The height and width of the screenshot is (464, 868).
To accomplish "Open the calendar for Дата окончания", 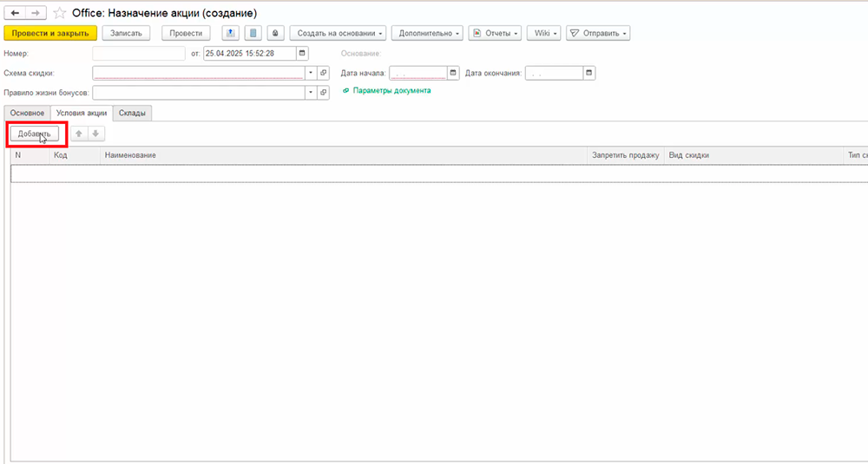I will [x=589, y=73].
